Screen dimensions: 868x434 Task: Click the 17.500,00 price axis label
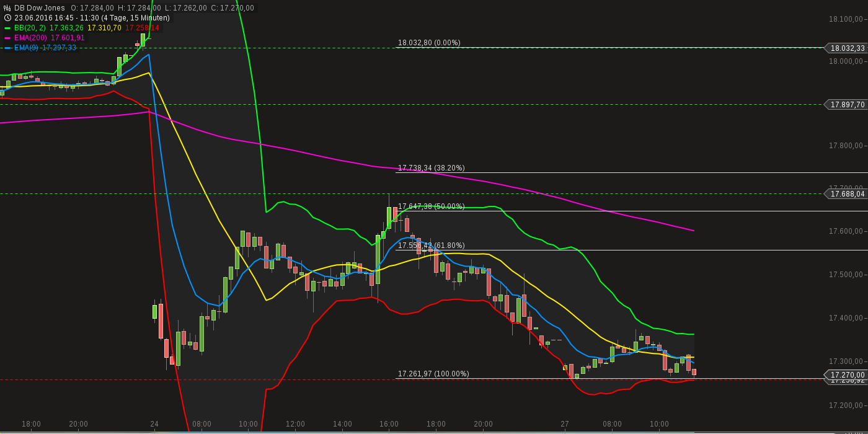click(846, 275)
